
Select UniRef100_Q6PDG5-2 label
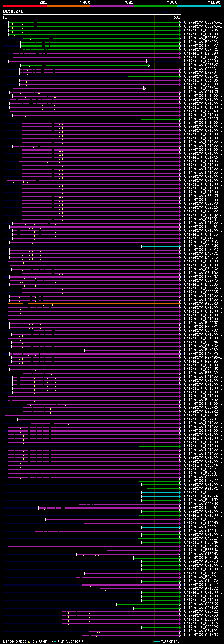coord(203,288)
